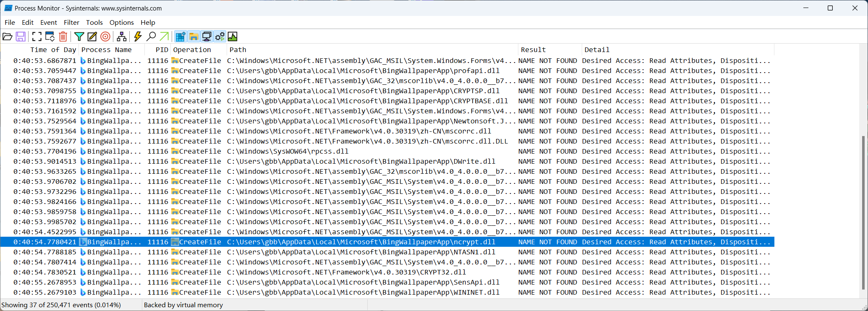Click the Result column header

pos(550,50)
